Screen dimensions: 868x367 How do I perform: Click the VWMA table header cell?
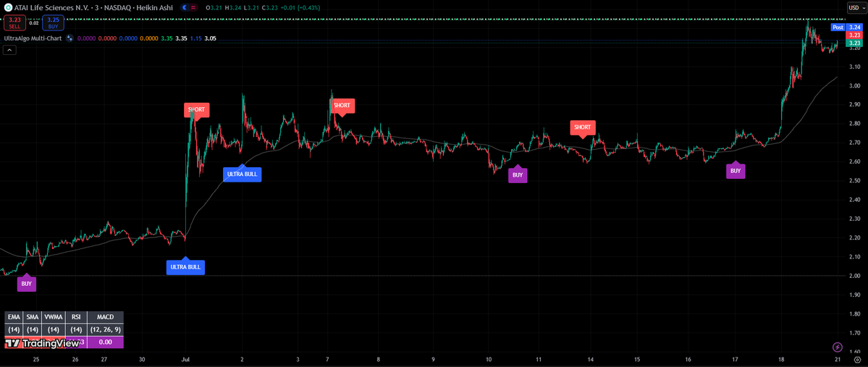[x=55, y=317]
